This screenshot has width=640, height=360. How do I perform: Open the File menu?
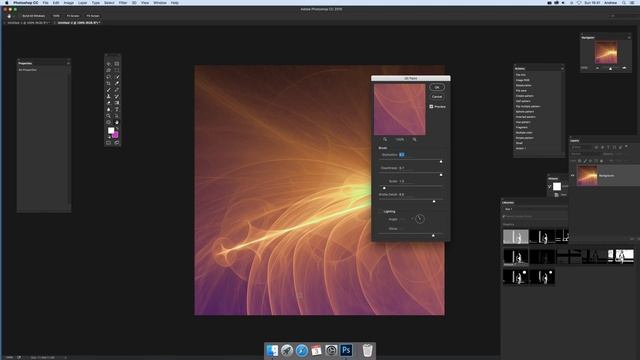[45, 3]
